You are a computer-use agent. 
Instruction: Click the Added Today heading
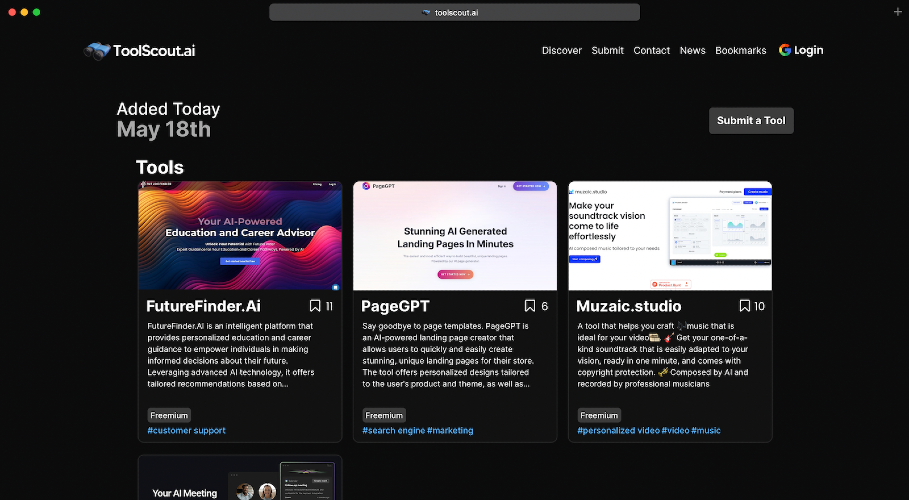168,109
